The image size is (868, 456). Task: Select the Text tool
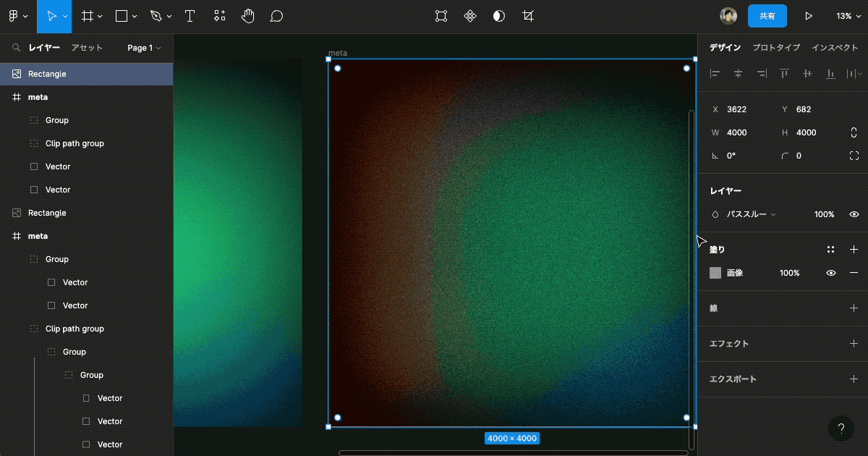[x=190, y=16]
